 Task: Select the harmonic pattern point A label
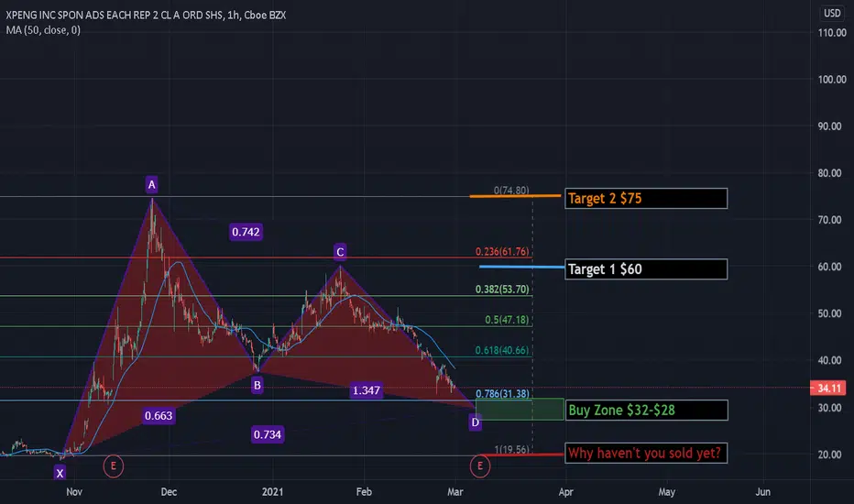[152, 185]
